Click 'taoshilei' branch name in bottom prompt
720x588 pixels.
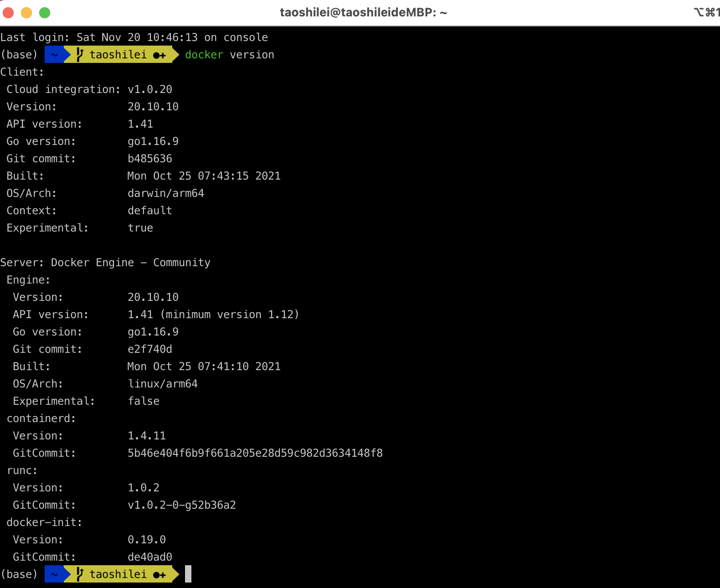(118, 574)
